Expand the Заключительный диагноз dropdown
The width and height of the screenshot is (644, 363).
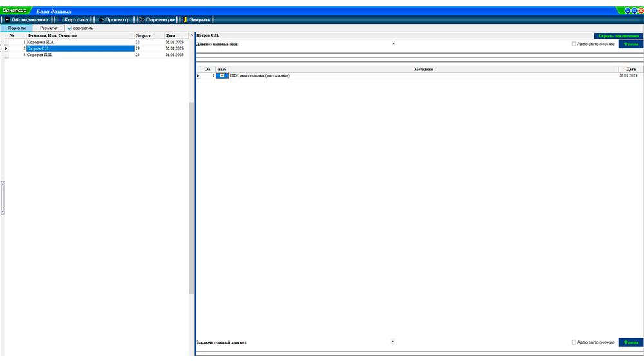pos(393,342)
